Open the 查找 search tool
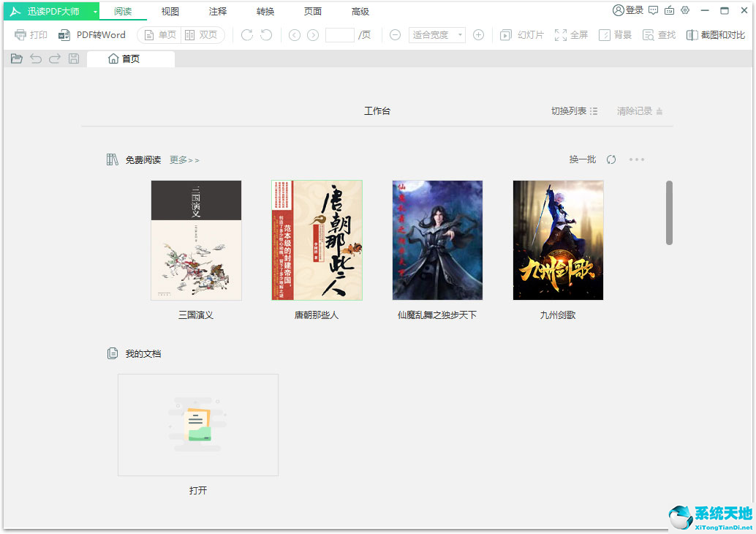The image size is (756, 534). point(658,34)
